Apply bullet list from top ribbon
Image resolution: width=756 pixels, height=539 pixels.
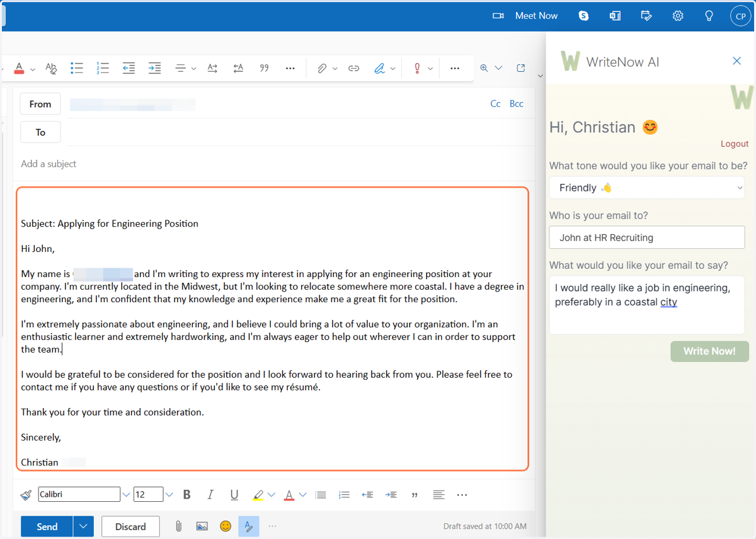[x=77, y=68]
